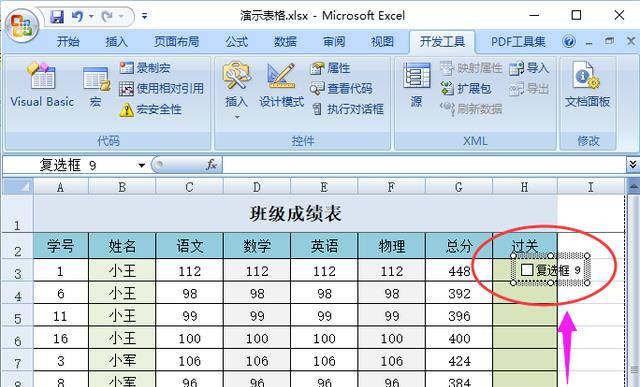Select the 班级成绩表 title cell

pos(295,214)
